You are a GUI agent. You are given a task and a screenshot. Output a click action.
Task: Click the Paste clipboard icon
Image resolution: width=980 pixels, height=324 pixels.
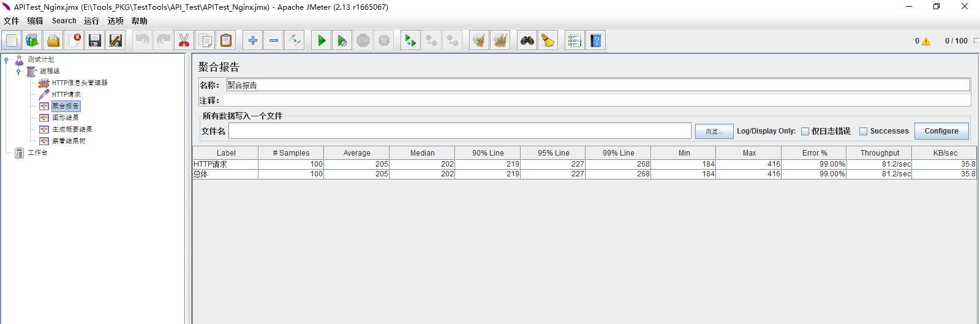226,40
